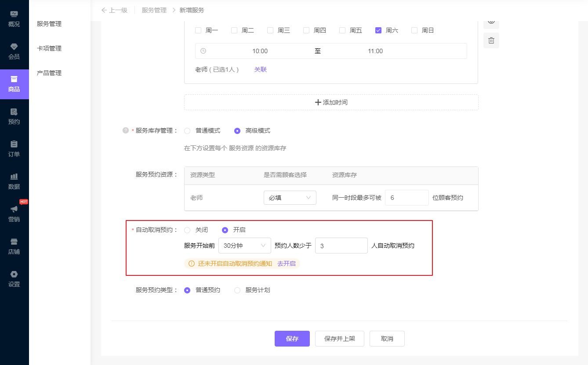Click the 取消 button
This screenshot has height=365, width=588.
tap(387, 339)
